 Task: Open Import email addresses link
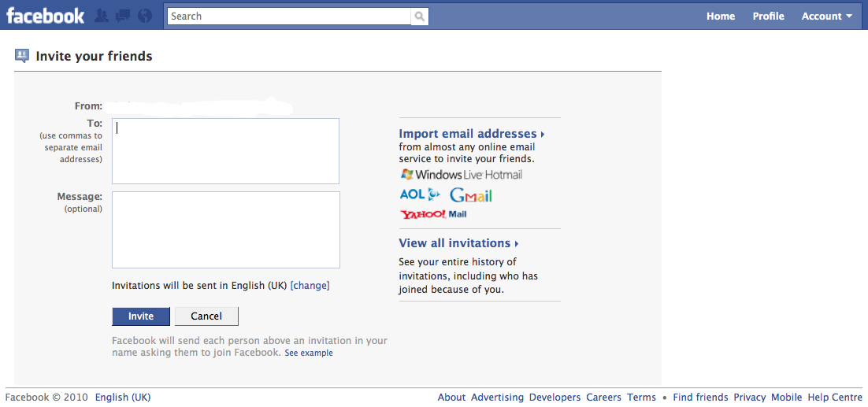pyautogui.click(x=472, y=134)
